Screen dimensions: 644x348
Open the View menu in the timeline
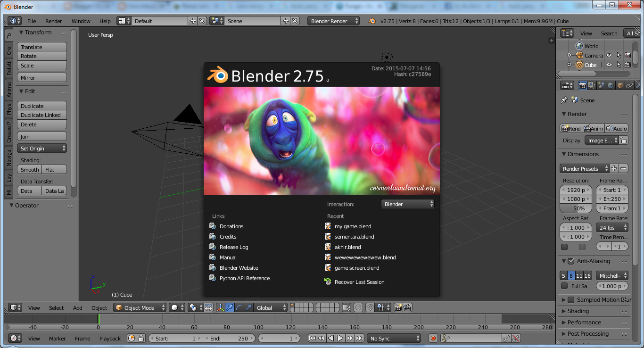click(x=33, y=338)
